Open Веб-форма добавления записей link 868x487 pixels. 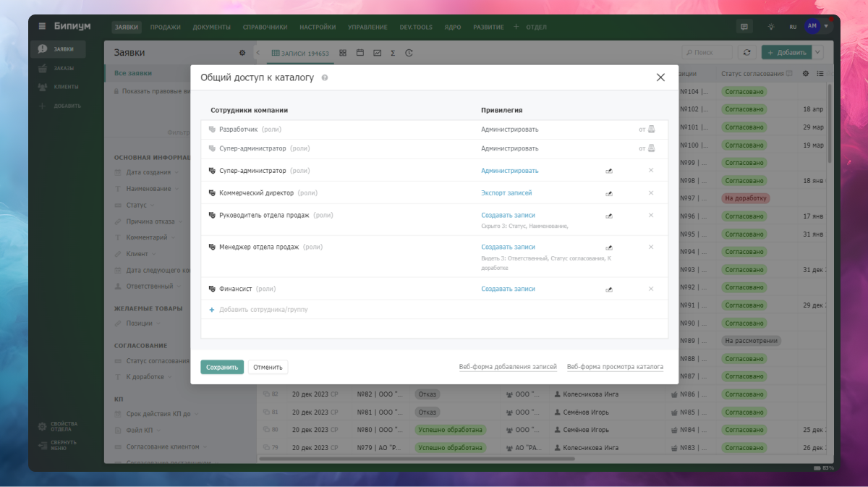(x=508, y=367)
